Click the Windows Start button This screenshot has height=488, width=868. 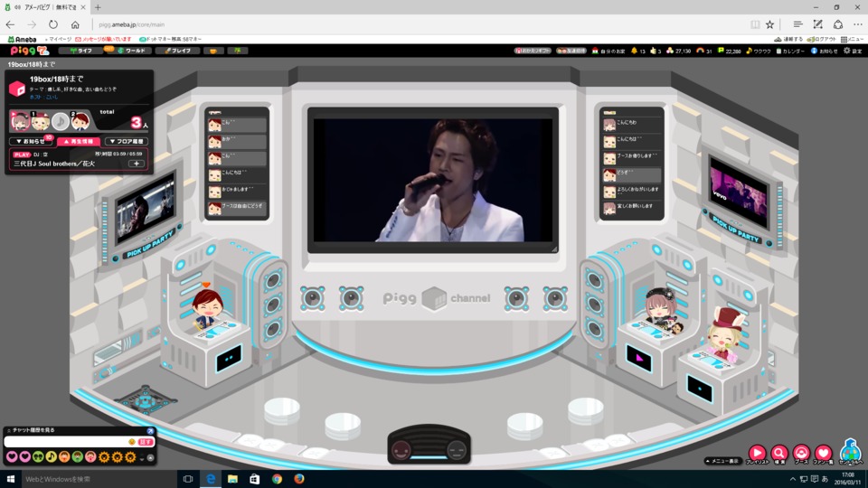pos(11,479)
